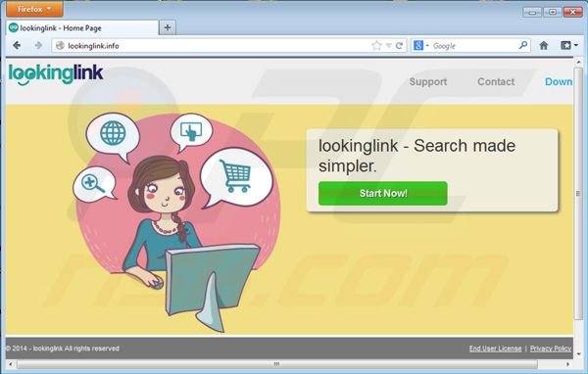This screenshot has height=374, width=588.
Task: Minimize the Firefox window
Action: click(x=532, y=13)
